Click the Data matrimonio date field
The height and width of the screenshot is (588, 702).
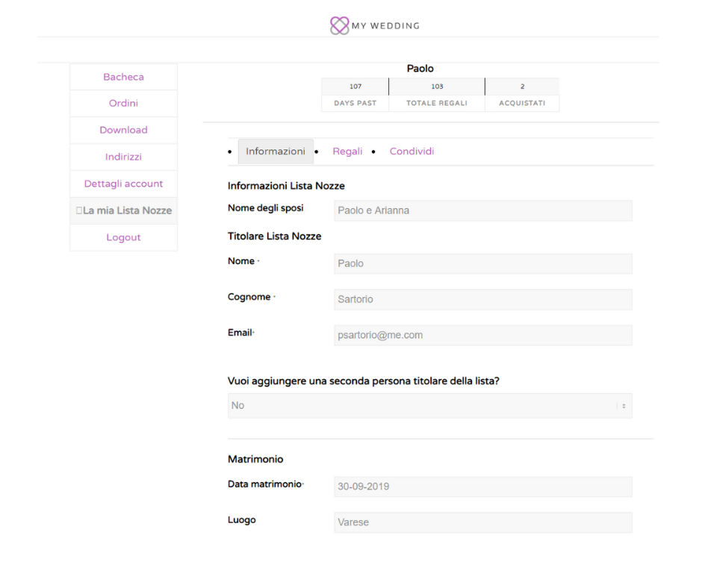click(x=483, y=487)
